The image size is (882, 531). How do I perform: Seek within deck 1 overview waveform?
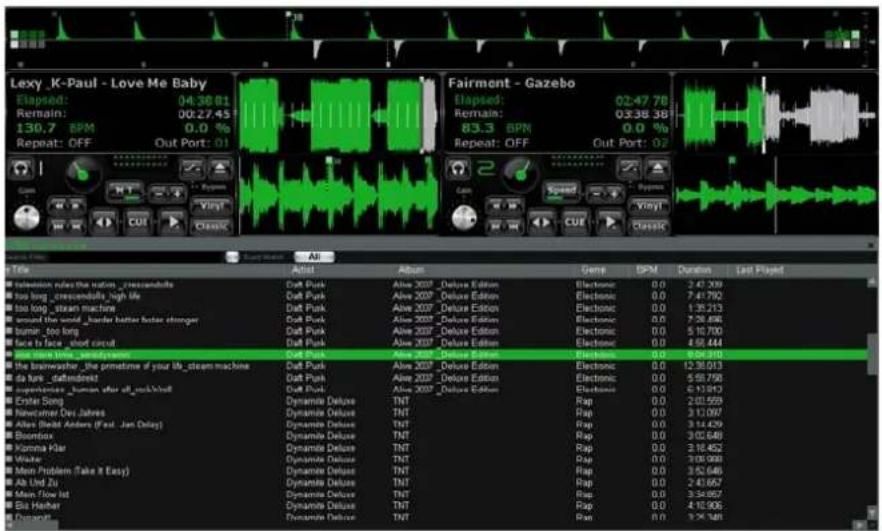pyautogui.click(x=338, y=115)
